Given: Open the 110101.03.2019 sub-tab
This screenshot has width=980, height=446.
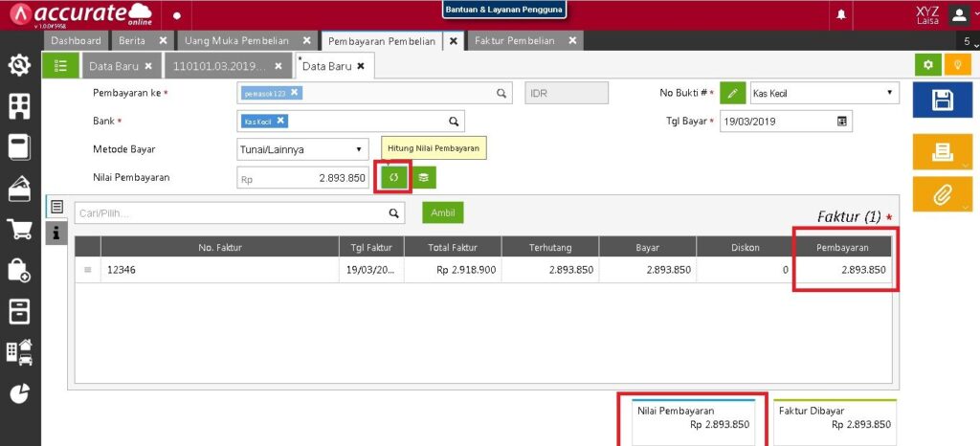Looking at the screenshot, I should pyautogui.click(x=219, y=66).
